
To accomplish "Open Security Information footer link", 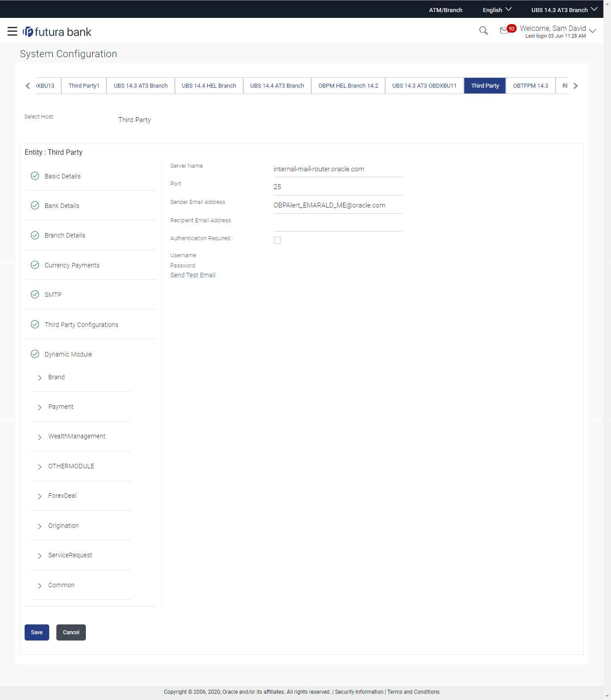I will [x=359, y=692].
